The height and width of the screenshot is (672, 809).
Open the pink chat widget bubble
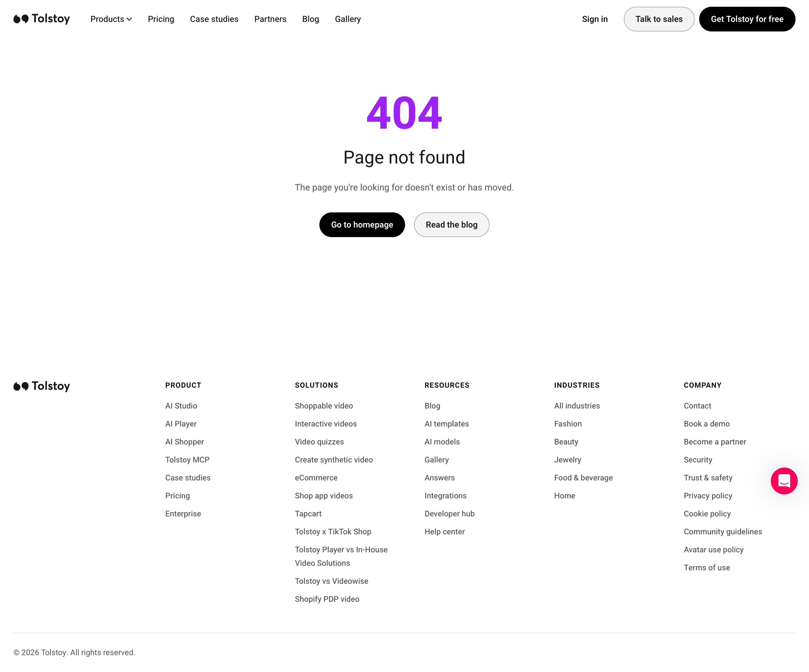pos(784,481)
